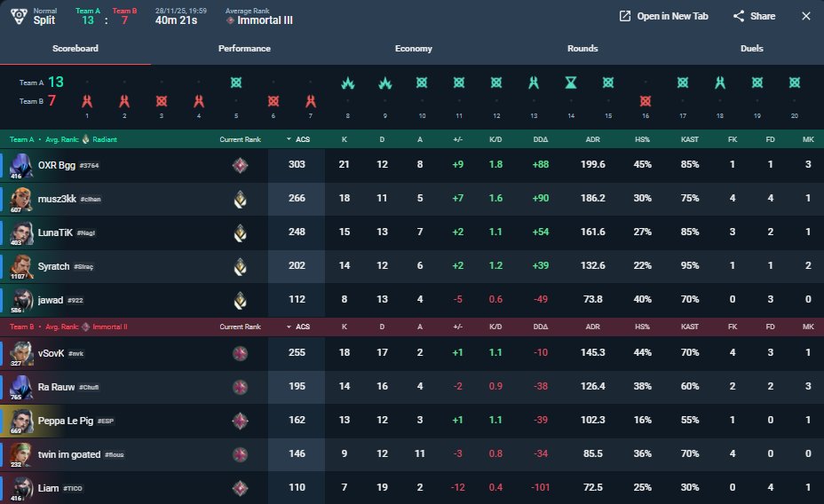Click musz3kk's Radiant rank icon
The image size is (824, 504).
(x=240, y=199)
